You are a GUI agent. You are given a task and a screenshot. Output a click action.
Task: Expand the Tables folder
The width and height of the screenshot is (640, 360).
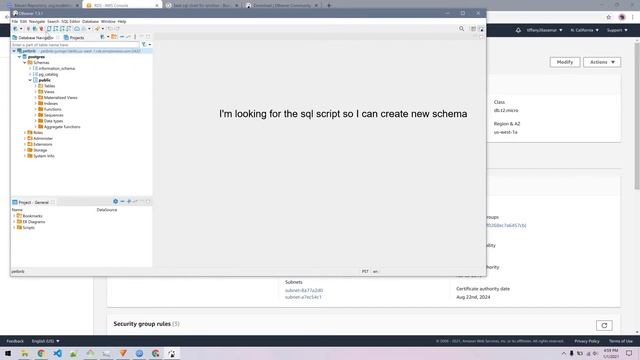[36, 86]
